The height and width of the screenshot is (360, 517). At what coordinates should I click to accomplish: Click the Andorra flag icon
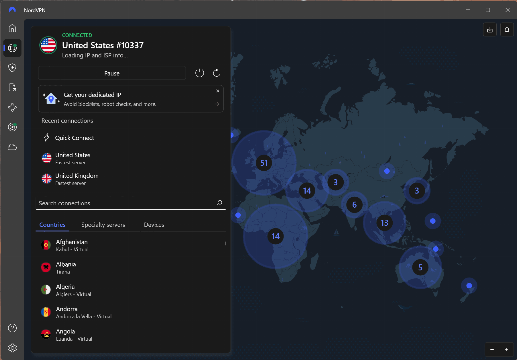[46, 312]
